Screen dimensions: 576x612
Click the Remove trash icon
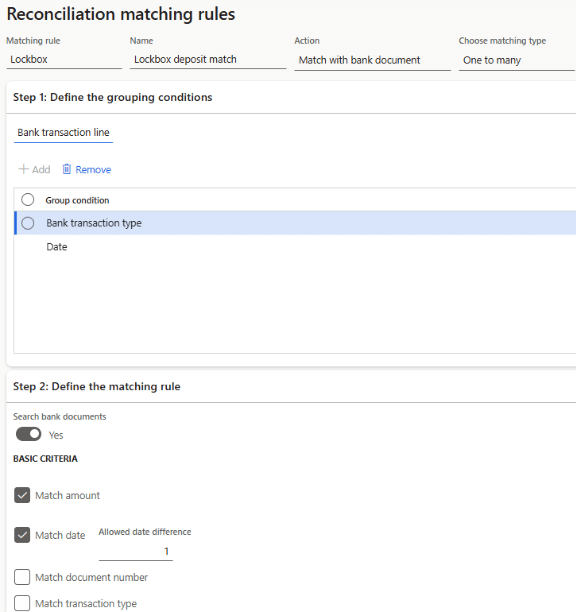tap(67, 169)
